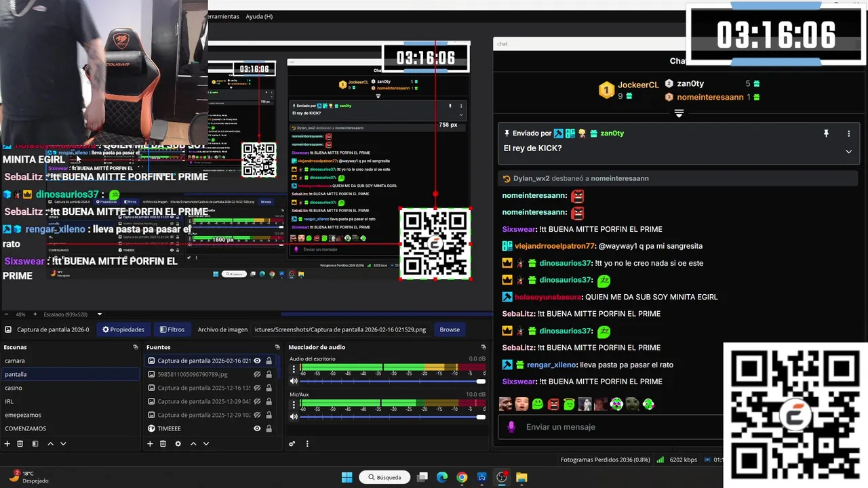Click JockeerCL in gift leaderboard
Viewport: 868px width, 488px height.
638,85
